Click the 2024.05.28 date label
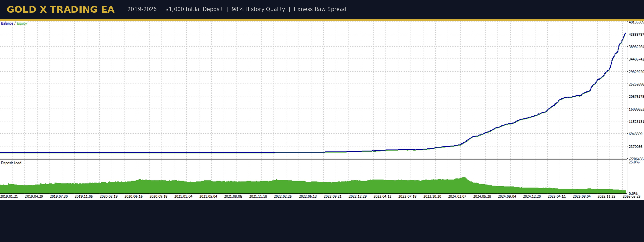This screenshot has height=242, width=644. click(482, 197)
